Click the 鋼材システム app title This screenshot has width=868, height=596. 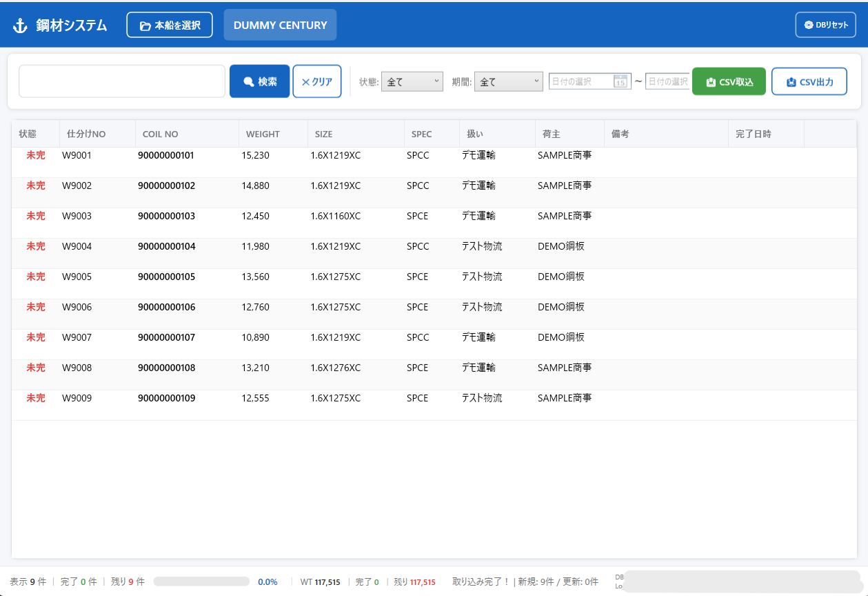click(x=72, y=26)
